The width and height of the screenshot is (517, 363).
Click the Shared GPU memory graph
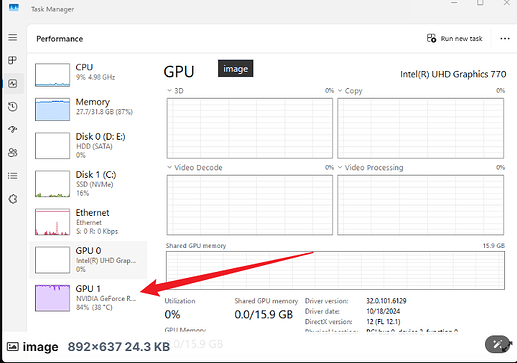pyautogui.click(x=335, y=270)
